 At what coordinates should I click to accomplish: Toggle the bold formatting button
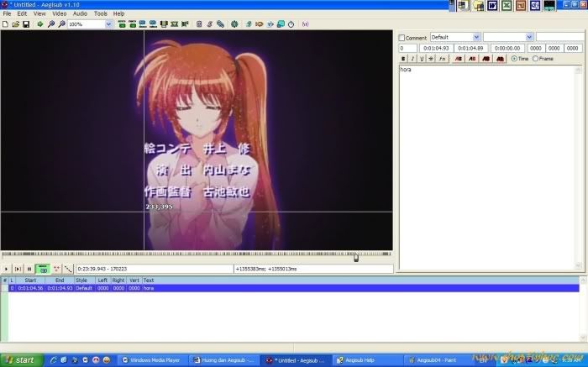[403, 59]
